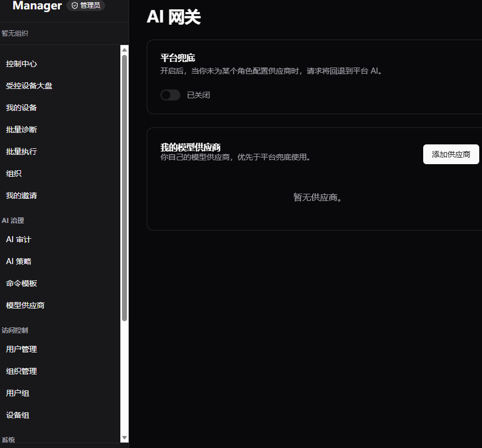Toggle the 平台兜底 switch on
Viewport: 482px width, 448px height.
[170, 95]
